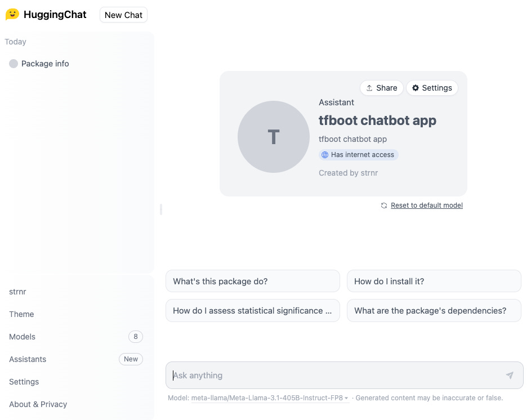Click the upload arrow icon in Share
The height and width of the screenshot is (420, 531).
pyautogui.click(x=369, y=88)
